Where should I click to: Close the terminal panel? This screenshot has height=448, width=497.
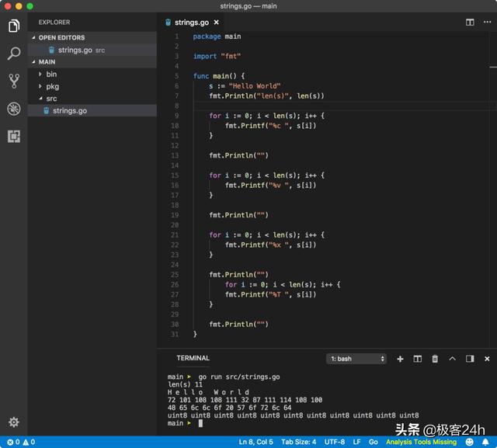point(487,359)
